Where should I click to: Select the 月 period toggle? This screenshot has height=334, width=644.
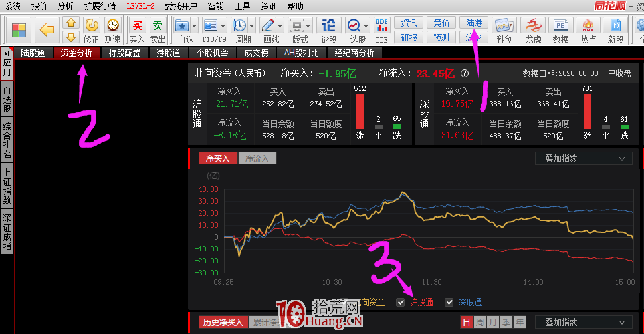(x=493, y=322)
